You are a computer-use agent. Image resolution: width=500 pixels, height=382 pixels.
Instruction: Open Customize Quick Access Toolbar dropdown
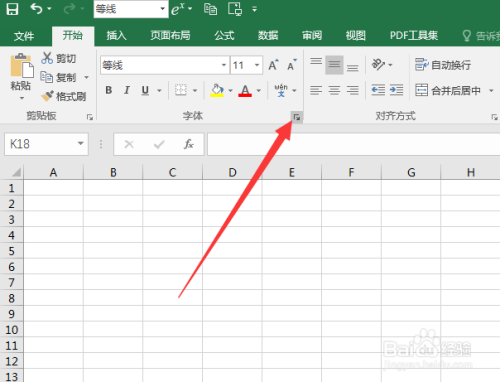[254, 9]
